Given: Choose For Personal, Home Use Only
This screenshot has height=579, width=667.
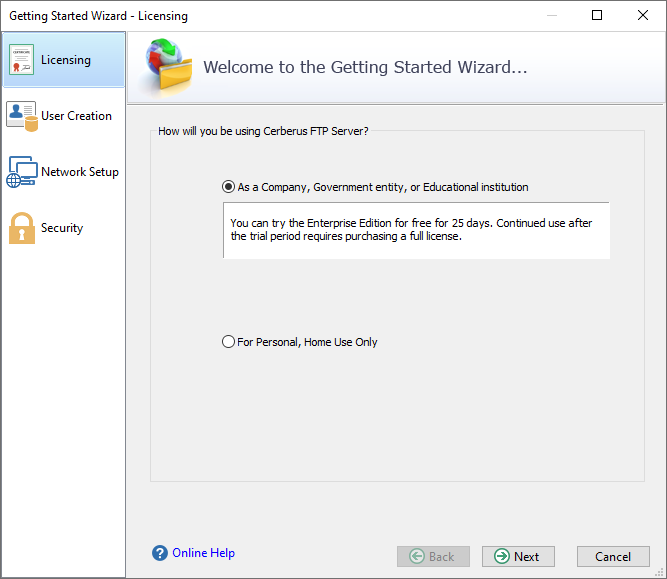Looking at the screenshot, I should coord(228,342).
